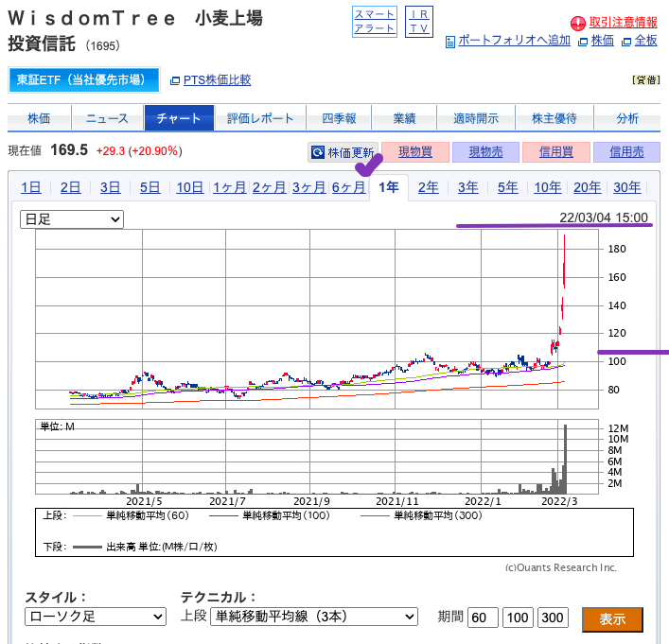
Task: Add to portfolio via ポートフォリオへ追加
Action: [514, 41]
